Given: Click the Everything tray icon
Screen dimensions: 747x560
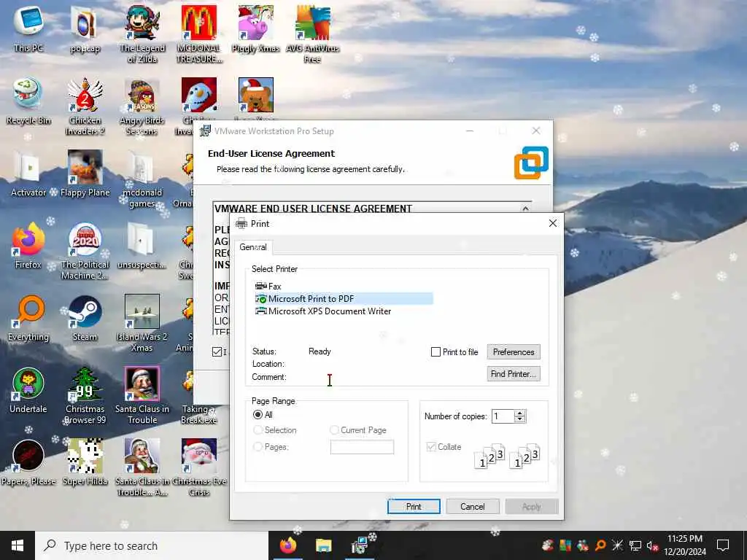Looking at the screenshot, I should [x=600, y=545].
